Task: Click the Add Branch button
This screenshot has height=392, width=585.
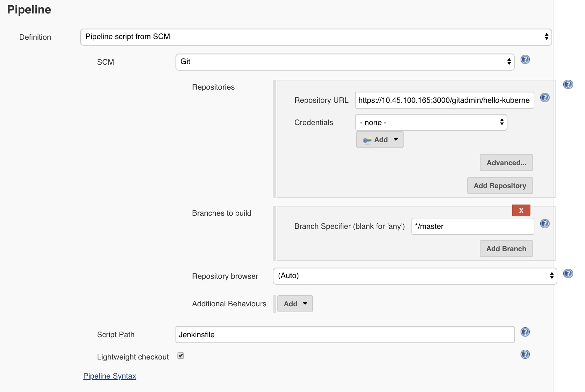Action: (506, 249)
